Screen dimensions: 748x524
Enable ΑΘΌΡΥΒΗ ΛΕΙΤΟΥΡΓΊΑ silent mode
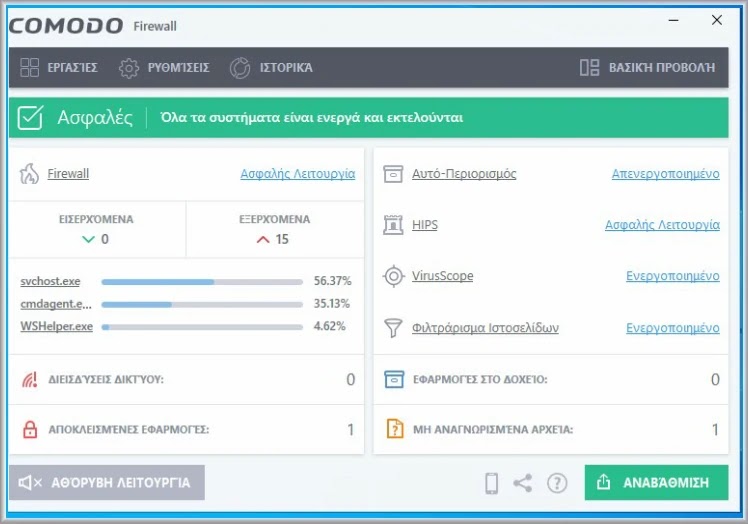(107, 482)
